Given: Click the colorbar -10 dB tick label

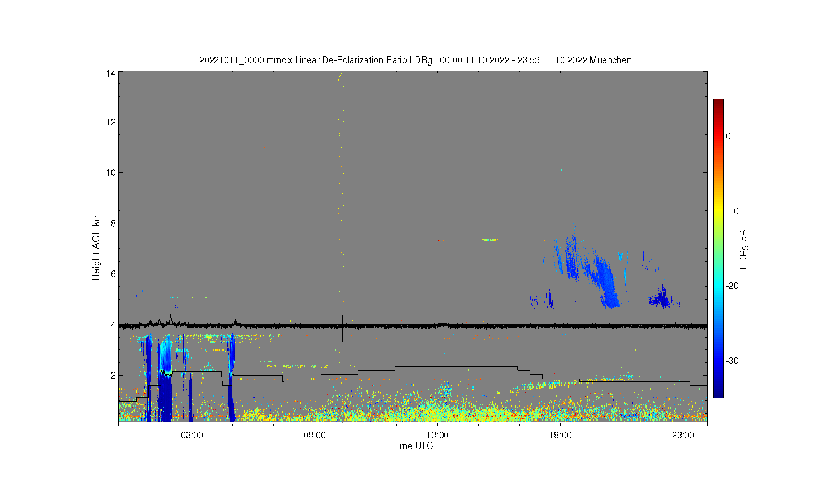Looking at the screenshot, I should click(732, 211).
